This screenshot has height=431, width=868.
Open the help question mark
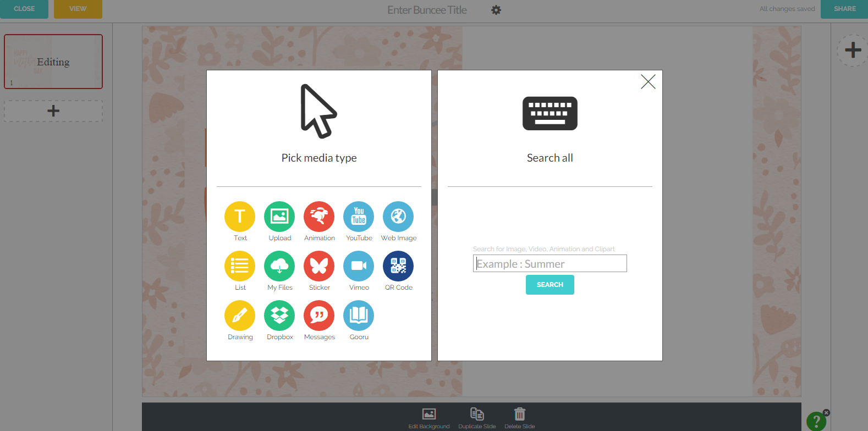tap(816, 422)
